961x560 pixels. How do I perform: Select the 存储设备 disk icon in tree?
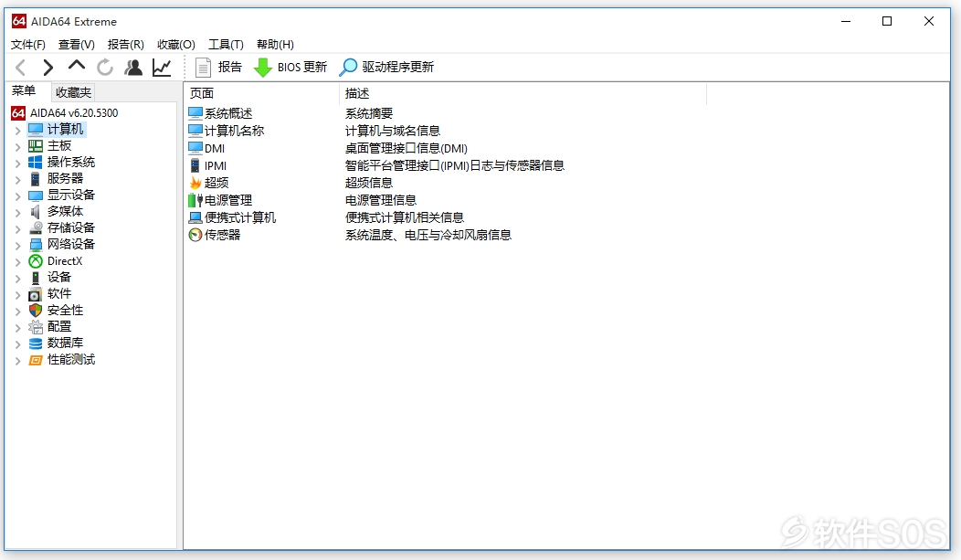(36, 227)
